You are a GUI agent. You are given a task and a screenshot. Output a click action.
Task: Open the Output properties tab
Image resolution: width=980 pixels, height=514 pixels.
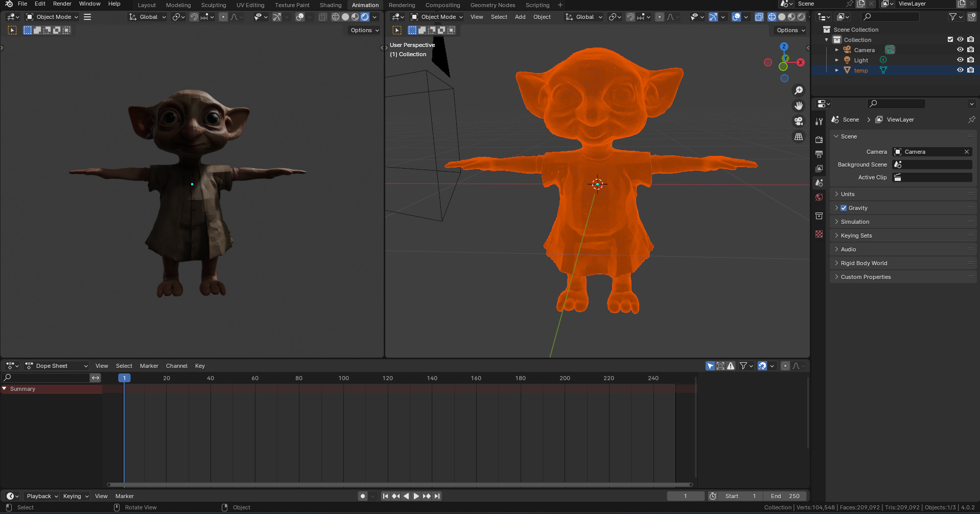click(x=819, y=154)
